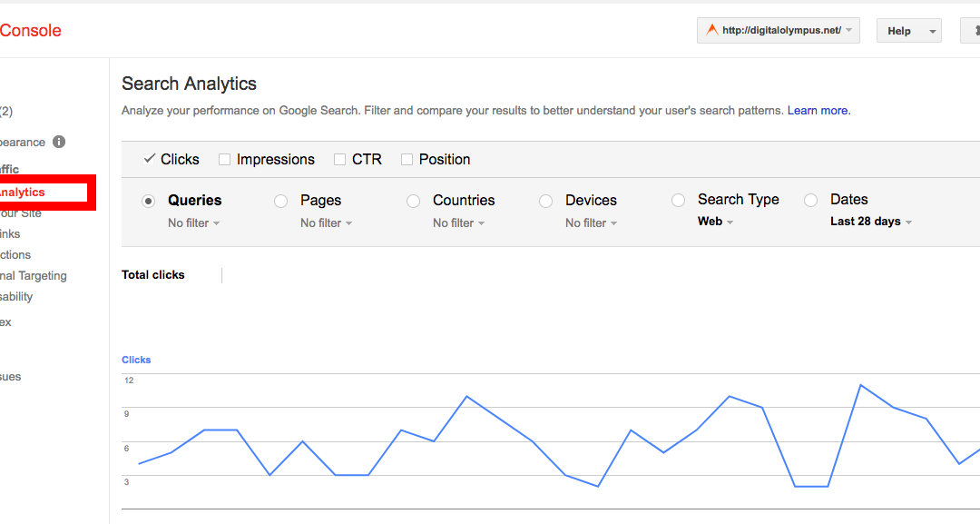Click the orange Digital Olympus site icon
Screen dimensions: 980x524
(711, 29)
